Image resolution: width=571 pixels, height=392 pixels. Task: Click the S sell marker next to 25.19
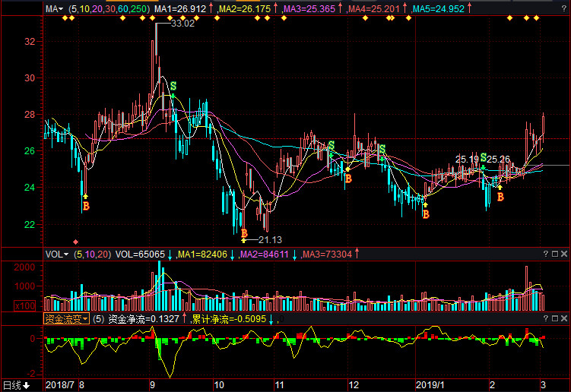click(x=484, y=157)
